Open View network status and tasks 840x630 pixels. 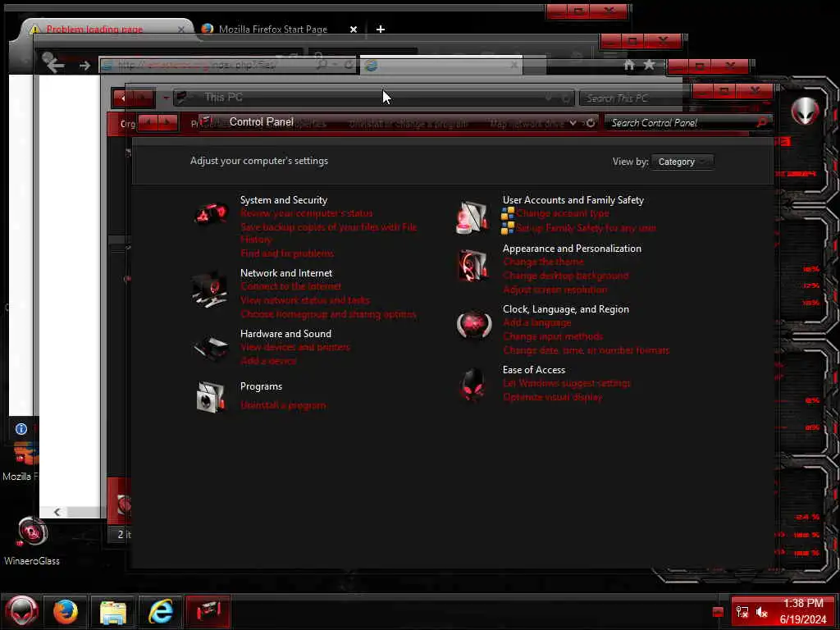pyautogui.click(x=305, y=300)
